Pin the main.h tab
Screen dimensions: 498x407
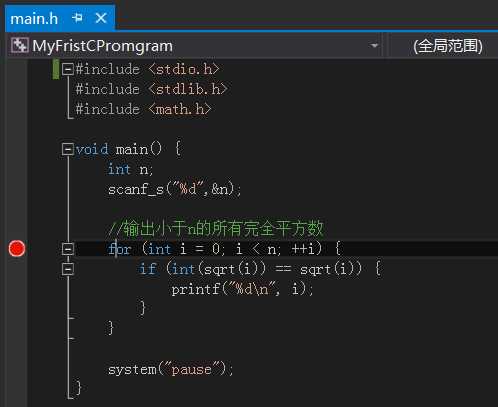pos(77,18)
